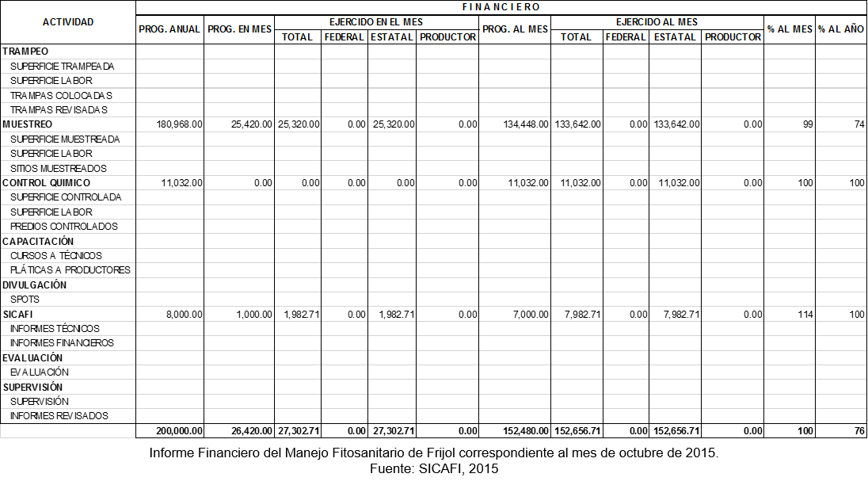Click MUESTREO PROG. AL MES value 134,448.00
This screenshot has height=485, width=868.
[526, 124]
